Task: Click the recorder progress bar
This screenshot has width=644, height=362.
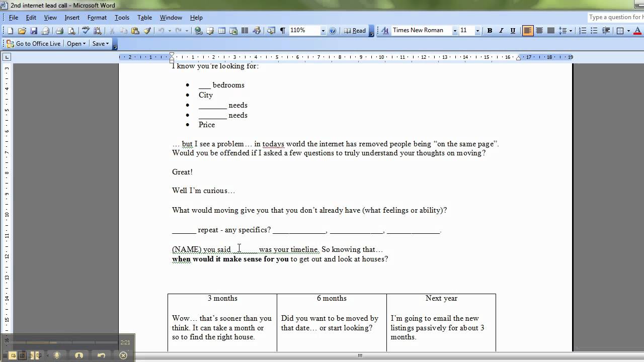Action: 64,342
